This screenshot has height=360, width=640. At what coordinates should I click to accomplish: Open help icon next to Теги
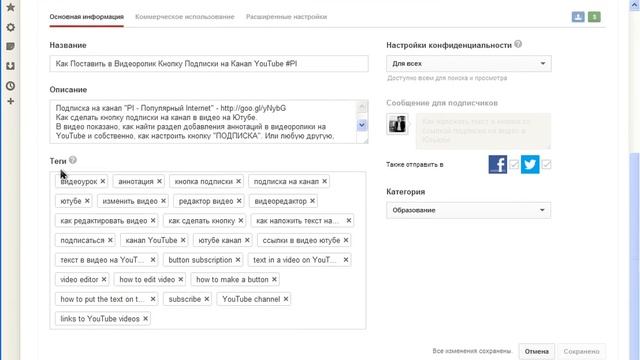tap(73, 160)
